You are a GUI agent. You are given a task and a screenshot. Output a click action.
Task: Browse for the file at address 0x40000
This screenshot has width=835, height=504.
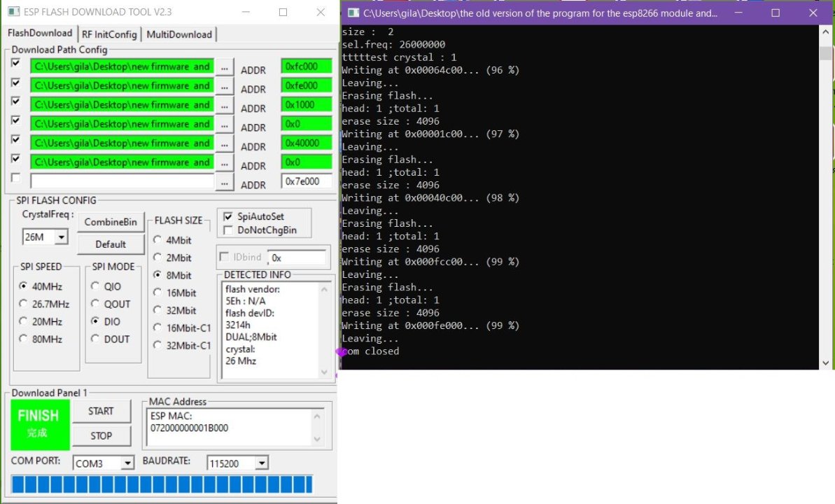(x=225, y=144)
